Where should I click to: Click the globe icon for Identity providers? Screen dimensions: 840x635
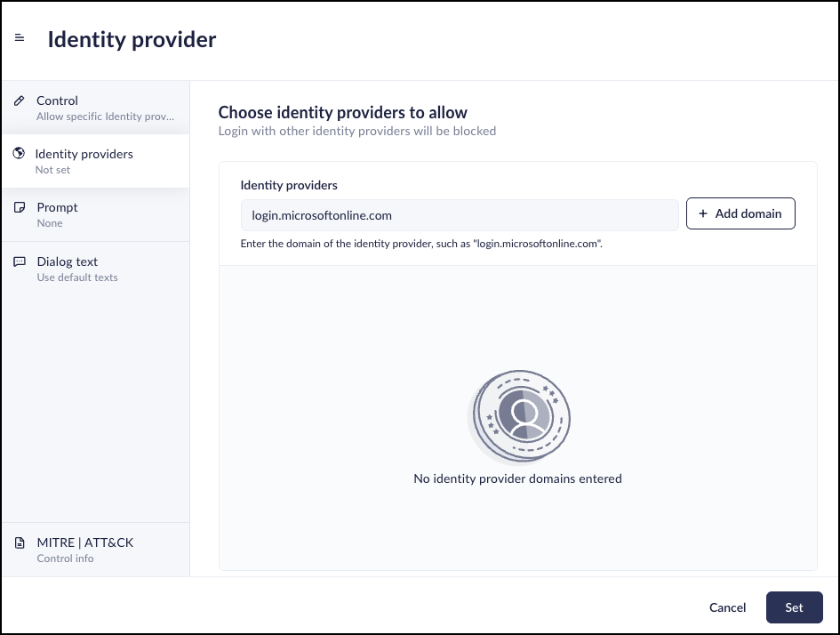pos(19,153)
